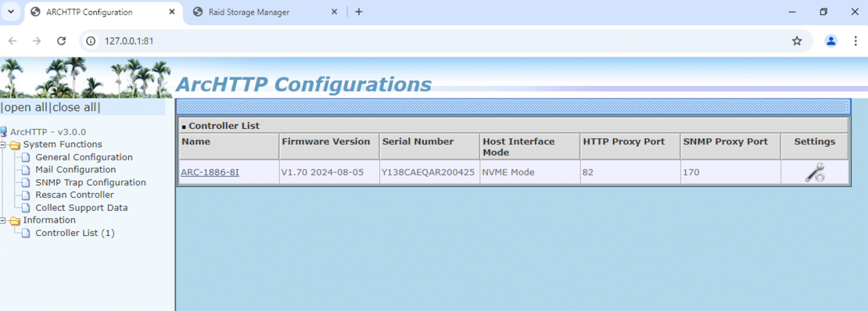Click the close all link

(75, 107)
